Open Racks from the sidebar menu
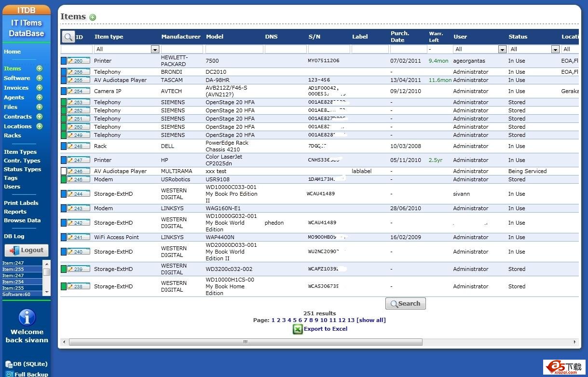 [x=13, y=135]
